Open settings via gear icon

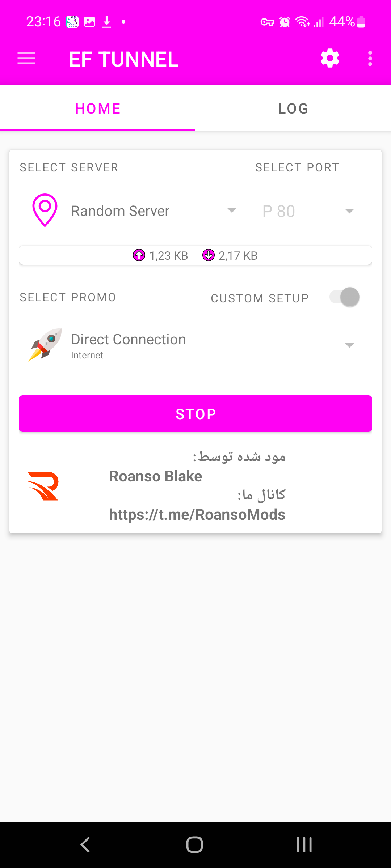330,59
